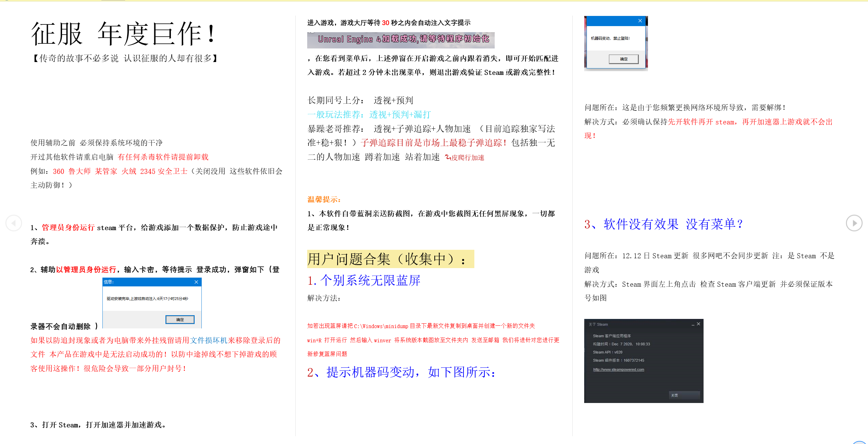The image size is (868, 444).
Task: Click line 使用辅助之前 必须保持系统环境的干净
Action: tap(97, 143)
